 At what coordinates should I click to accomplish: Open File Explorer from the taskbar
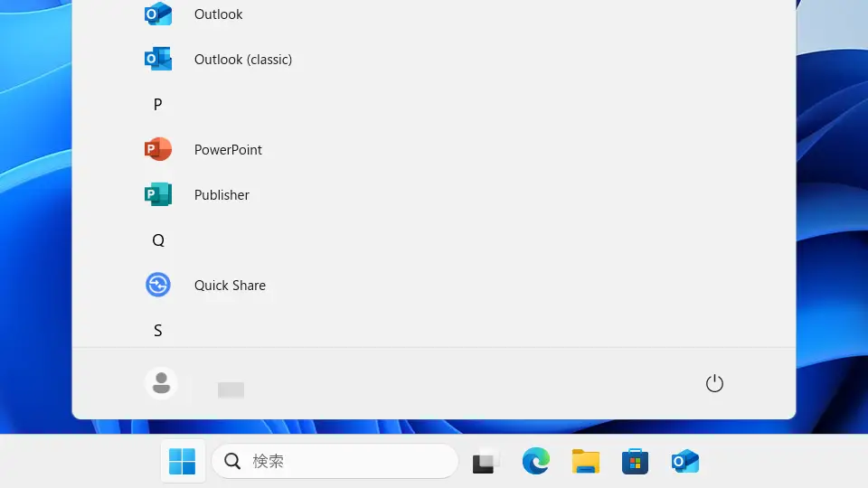coord(585,462)
